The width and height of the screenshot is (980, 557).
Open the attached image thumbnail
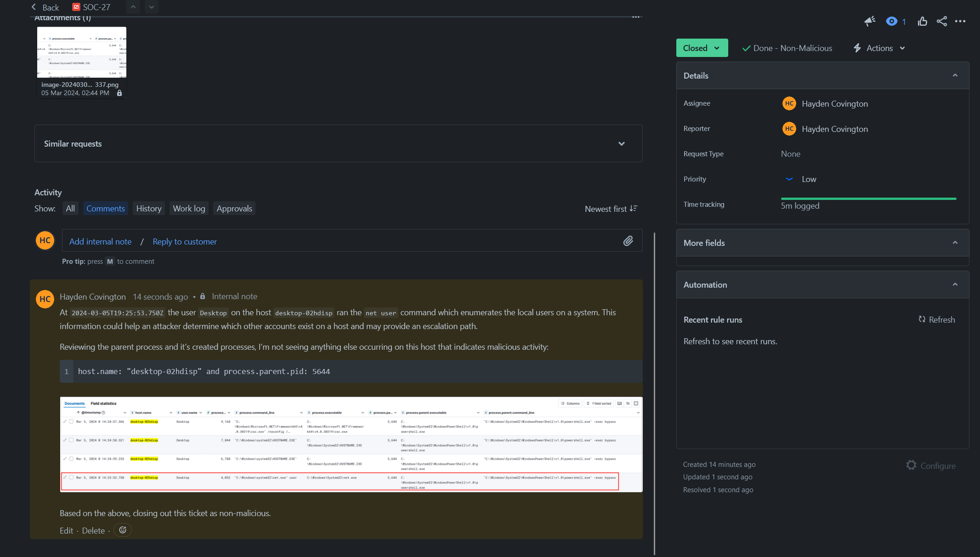pyautogui.click(x=82, y=52)
